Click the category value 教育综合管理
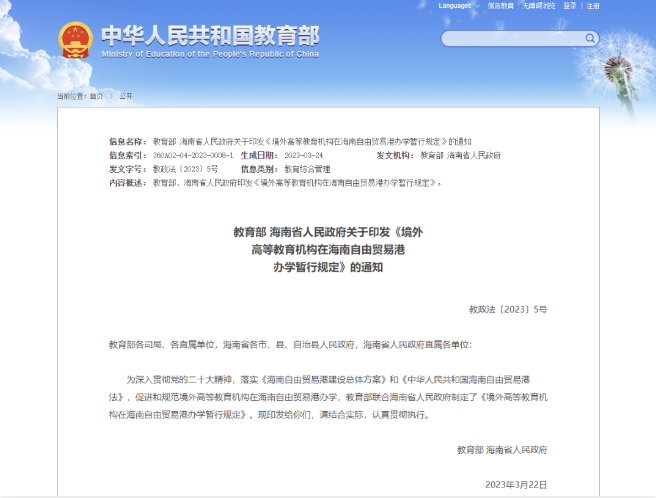Viewport: 656px width, 498px height. [x=308, y=169]
